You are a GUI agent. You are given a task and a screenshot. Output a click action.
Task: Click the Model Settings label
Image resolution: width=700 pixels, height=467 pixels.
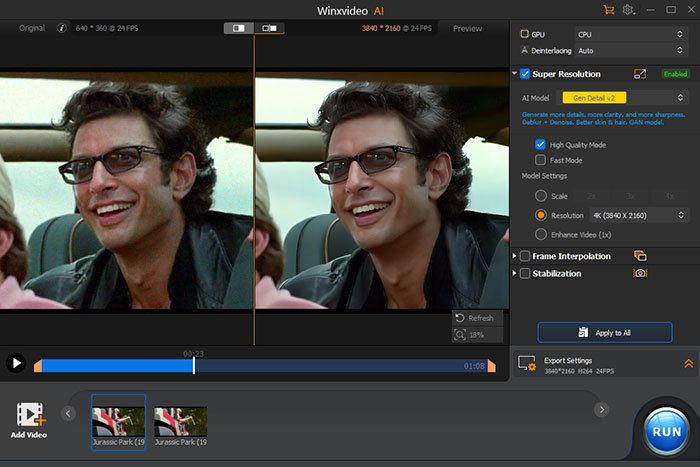[x=544, y=176]
